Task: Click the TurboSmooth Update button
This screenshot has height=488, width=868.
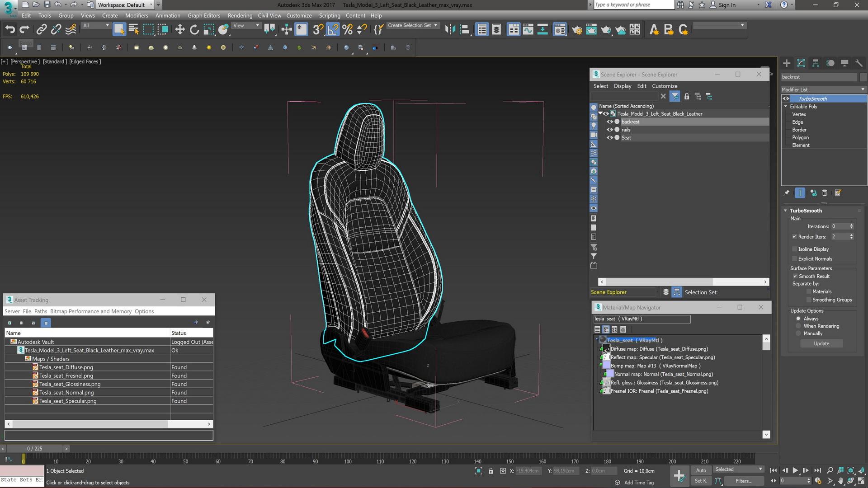Action: tap(821, 343)
